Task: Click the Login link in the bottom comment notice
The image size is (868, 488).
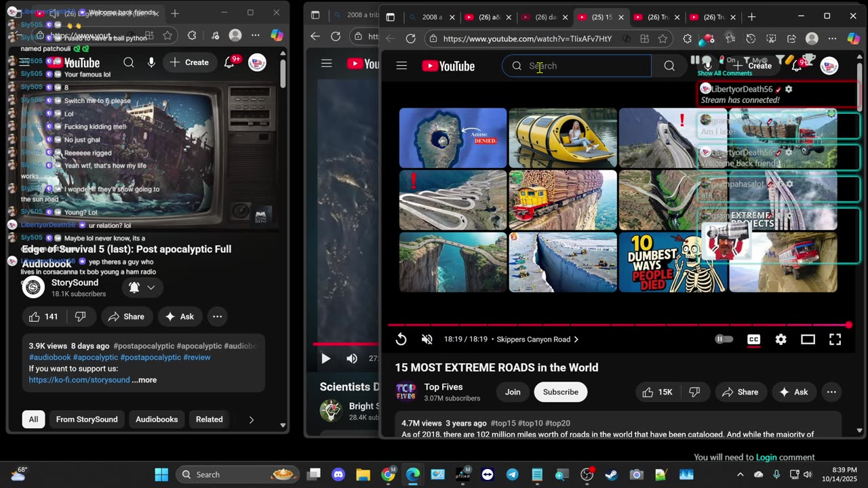Action: [766, 457]
